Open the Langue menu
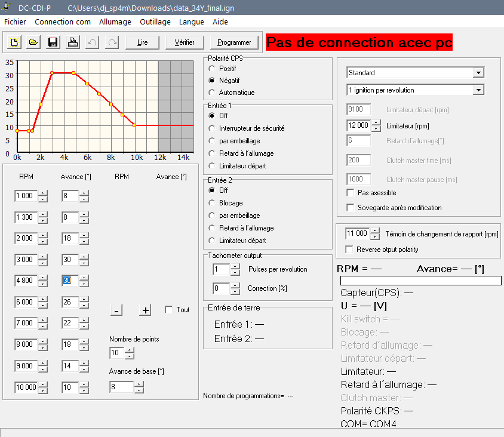The image size is (504, 437). click(x=192, y=22)
